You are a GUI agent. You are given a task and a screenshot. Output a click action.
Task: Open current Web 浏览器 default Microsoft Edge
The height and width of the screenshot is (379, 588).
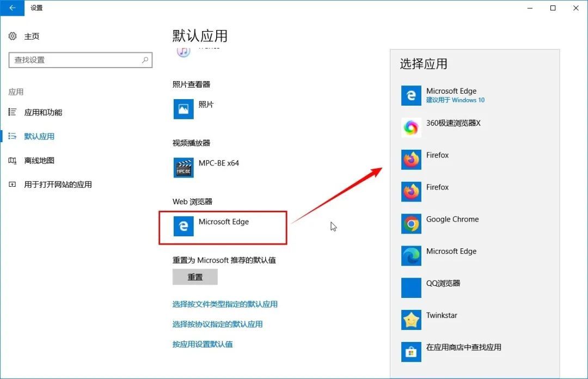point(223,227)
